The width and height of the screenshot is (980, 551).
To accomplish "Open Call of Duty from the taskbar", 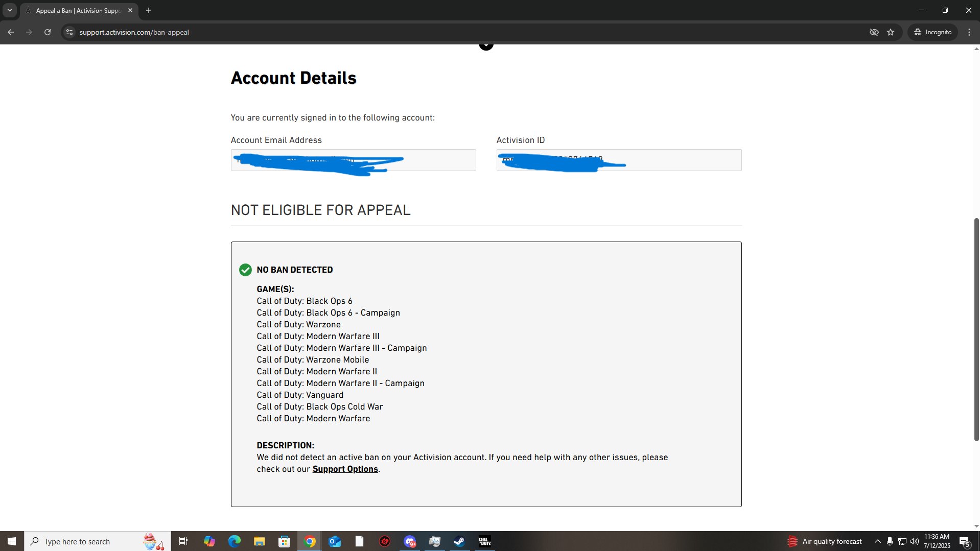I will [x=484, y=541].
